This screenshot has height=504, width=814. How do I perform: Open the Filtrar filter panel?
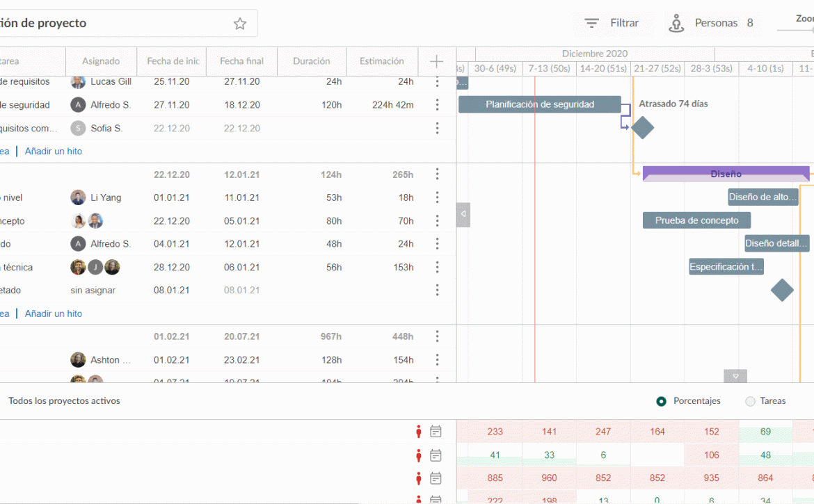[612, 23]
